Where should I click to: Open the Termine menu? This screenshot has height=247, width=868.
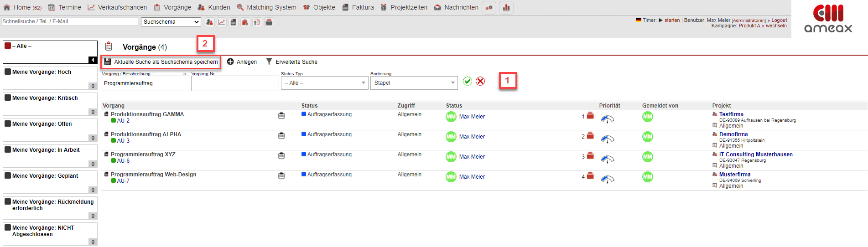65,7
